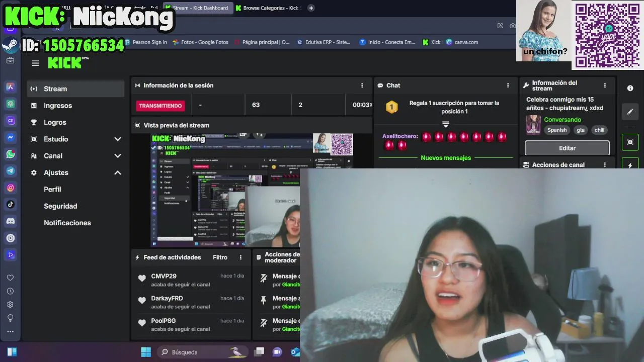
Task: Open Pearson Sign In bookmark
Action: (x=145, y=42)
